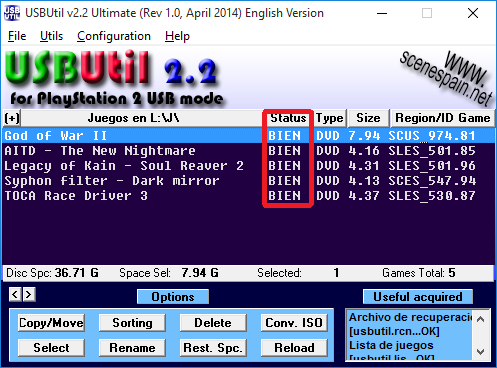
Task: Click the Type column header
Action: [330, 118]
